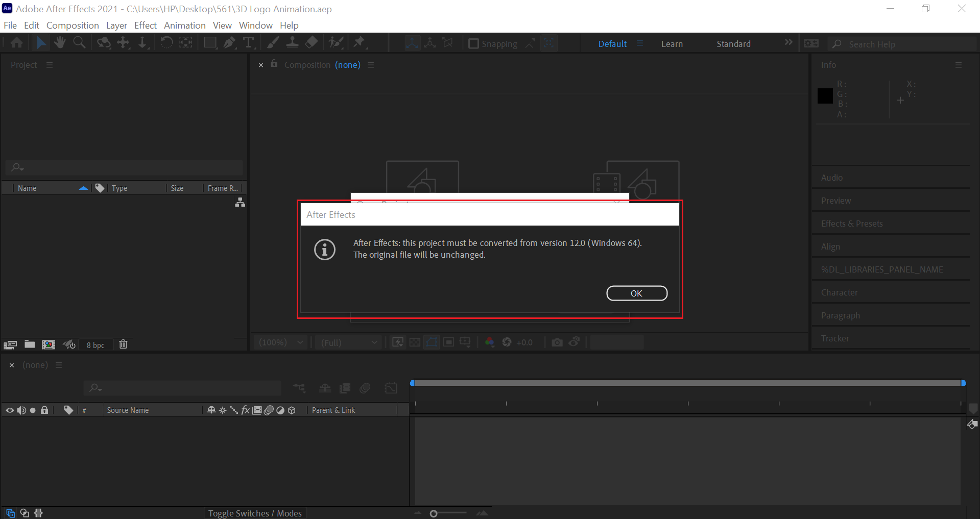
Task: Select the Eraser tool
Action: [x=312, y=43]
